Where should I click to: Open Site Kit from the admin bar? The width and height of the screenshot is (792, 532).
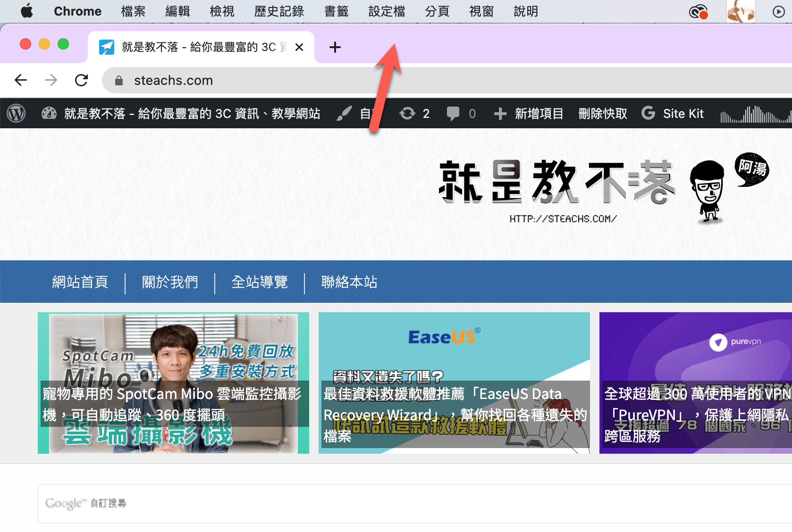(x=673, y=114)
